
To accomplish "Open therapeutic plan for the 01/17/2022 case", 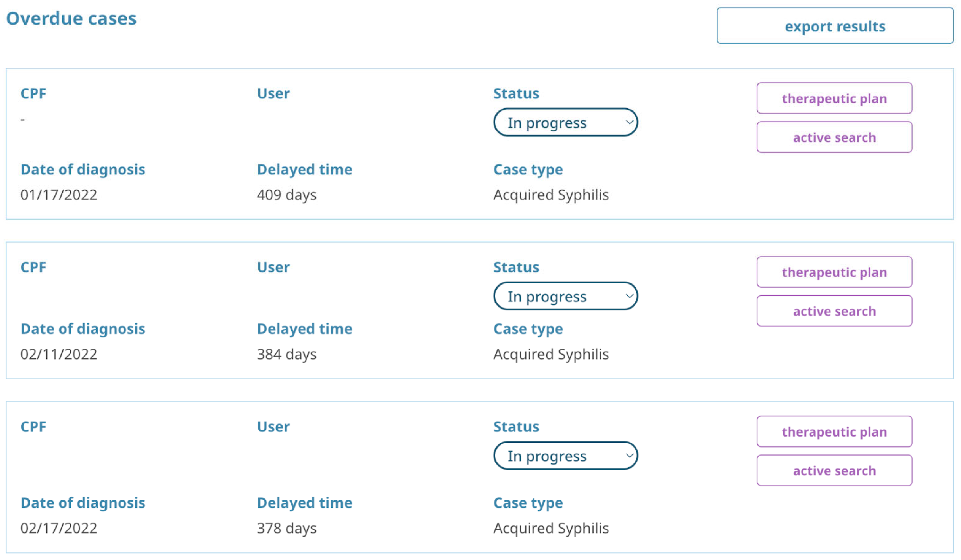I will pos(834,98).
